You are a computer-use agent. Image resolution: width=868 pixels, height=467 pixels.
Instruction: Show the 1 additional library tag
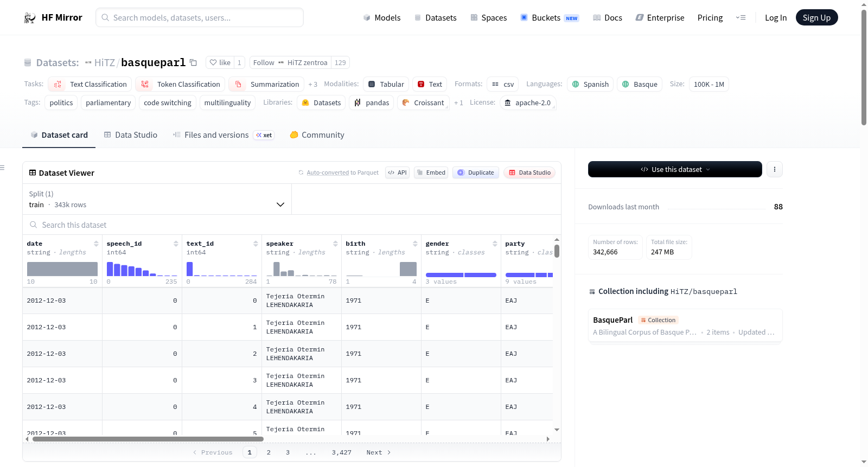(x=458, y=103)
